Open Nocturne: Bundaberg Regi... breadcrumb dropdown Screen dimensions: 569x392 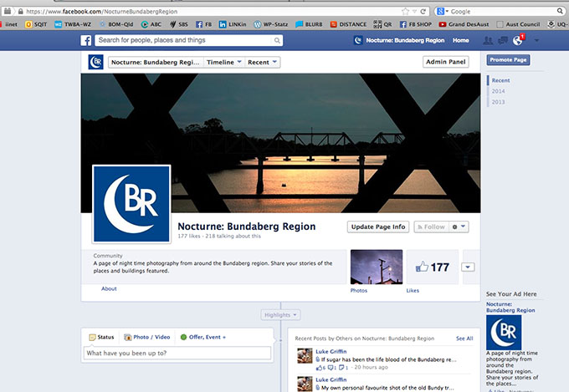point(156,62)
